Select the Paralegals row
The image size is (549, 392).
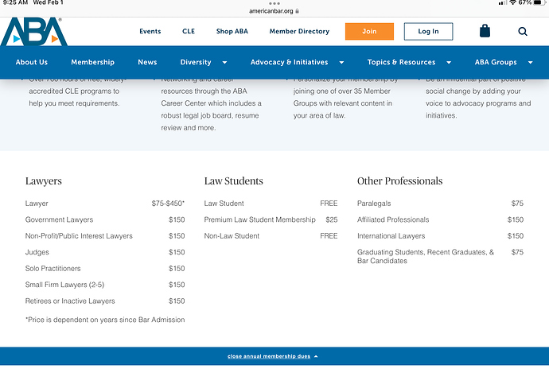pos(441,204)
